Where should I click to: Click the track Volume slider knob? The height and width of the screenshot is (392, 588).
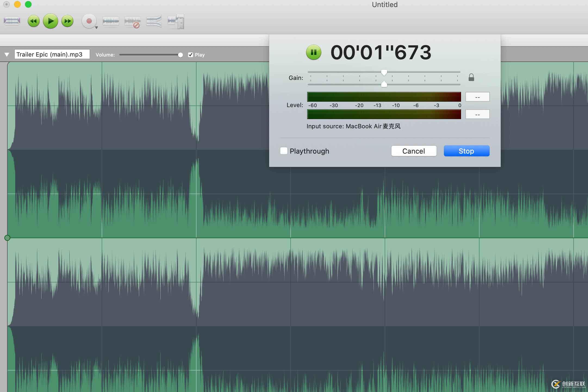(x=180, y=55)
